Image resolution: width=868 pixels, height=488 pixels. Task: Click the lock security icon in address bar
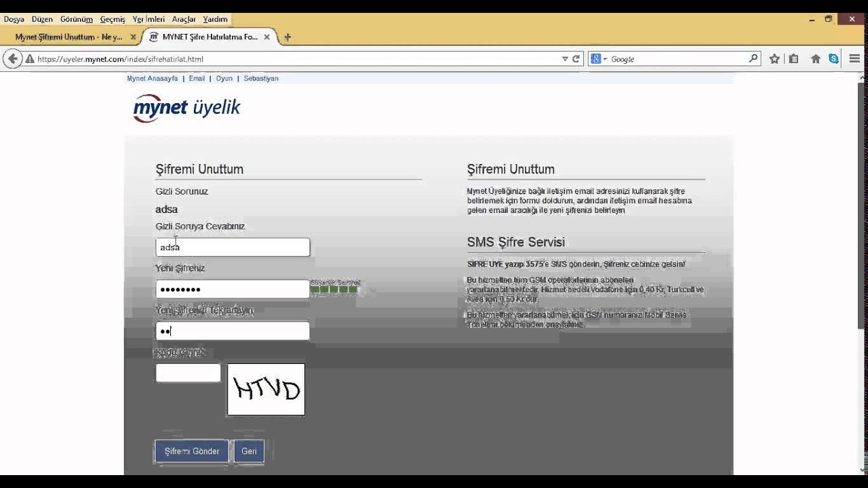(x=30, y=59)
